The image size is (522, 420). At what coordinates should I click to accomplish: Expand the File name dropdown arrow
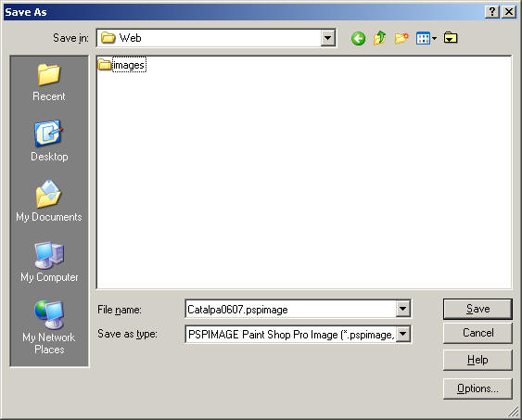click(x=402, y=309)
